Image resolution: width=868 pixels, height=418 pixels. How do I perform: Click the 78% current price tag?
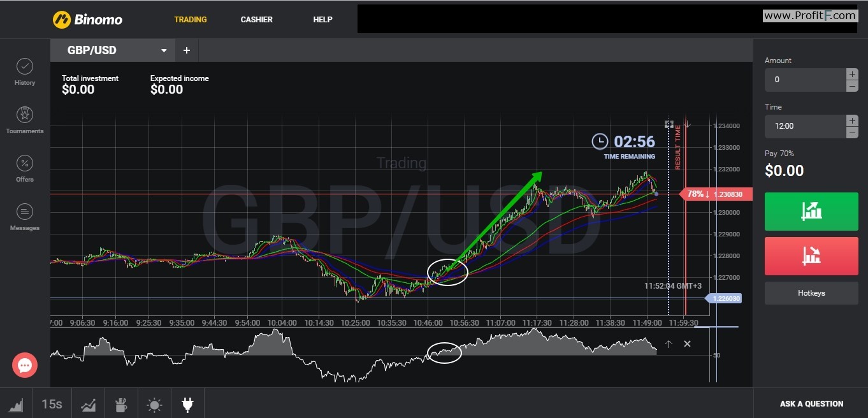tap(716, 194)
